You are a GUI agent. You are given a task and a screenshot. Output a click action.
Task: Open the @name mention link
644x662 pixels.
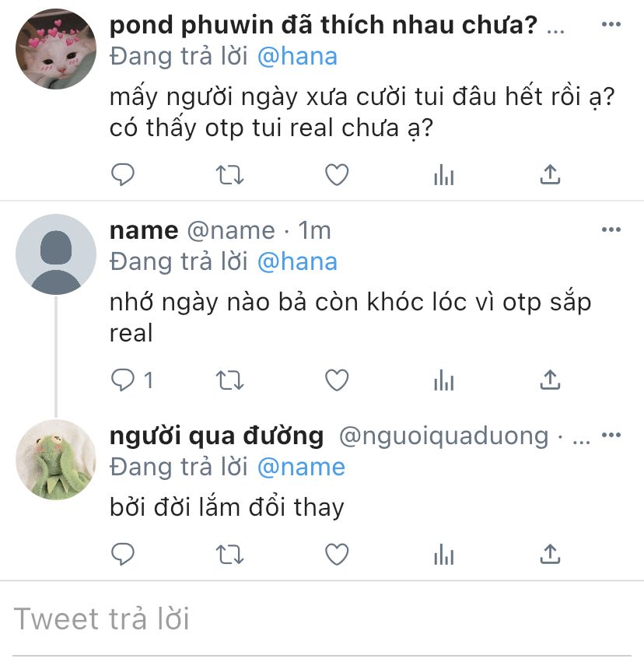[x=301, y=467]
